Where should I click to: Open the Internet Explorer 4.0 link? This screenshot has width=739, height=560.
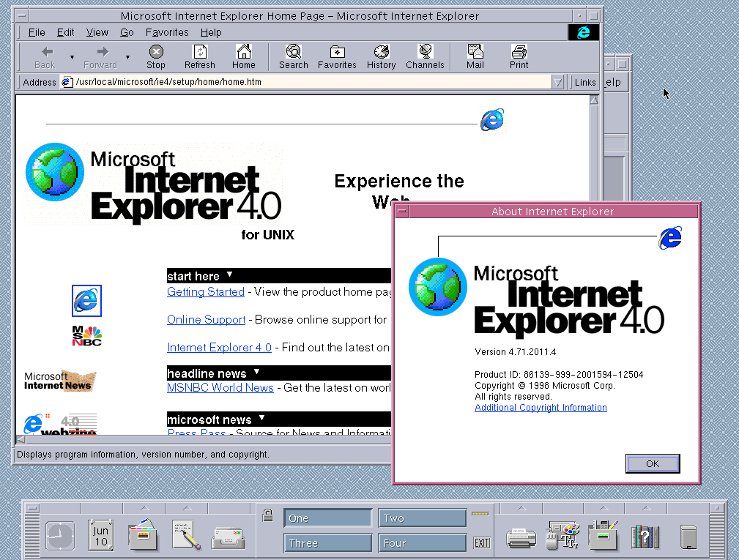(220, 348)
